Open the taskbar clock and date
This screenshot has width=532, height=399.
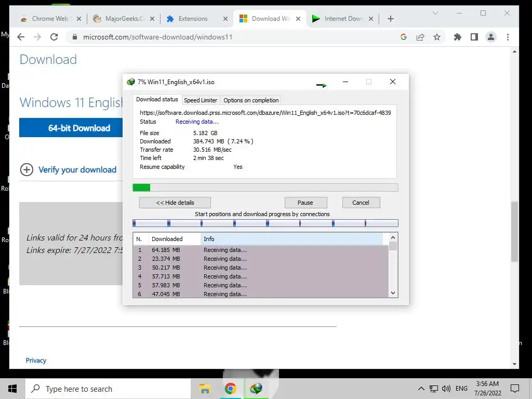(487, 389)
